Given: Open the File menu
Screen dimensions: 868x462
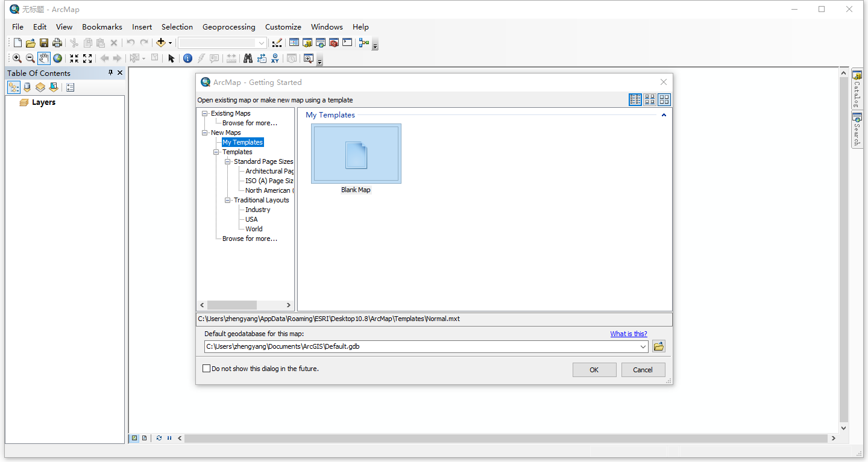Looking at the screenshot, I should [x=17, y=27].
